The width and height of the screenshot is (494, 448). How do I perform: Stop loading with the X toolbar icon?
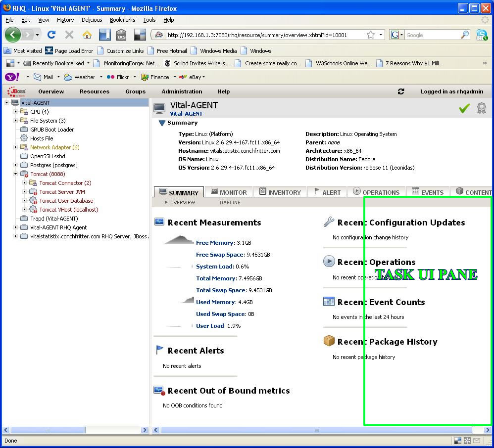[69, 35]
